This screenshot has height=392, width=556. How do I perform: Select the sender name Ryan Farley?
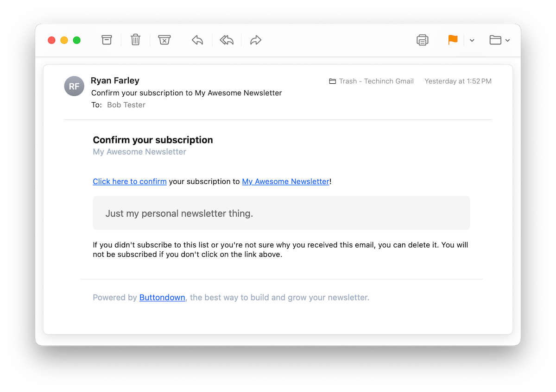(115, 81)
